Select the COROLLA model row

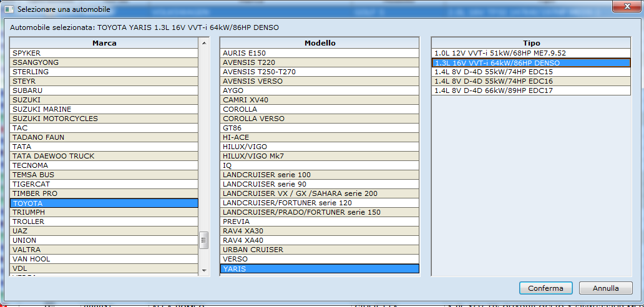click(x=320, y=109)
